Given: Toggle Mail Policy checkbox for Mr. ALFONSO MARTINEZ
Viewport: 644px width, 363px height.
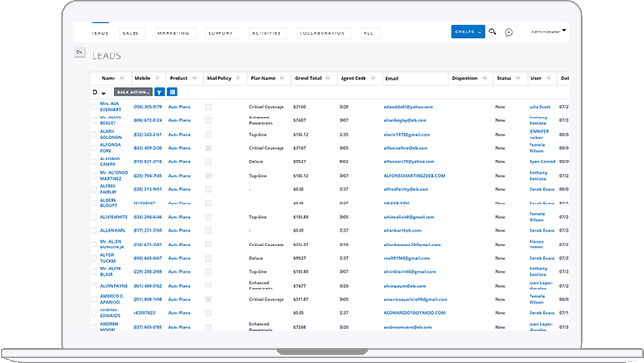Looking at the screenshot, I should (208, 176).
